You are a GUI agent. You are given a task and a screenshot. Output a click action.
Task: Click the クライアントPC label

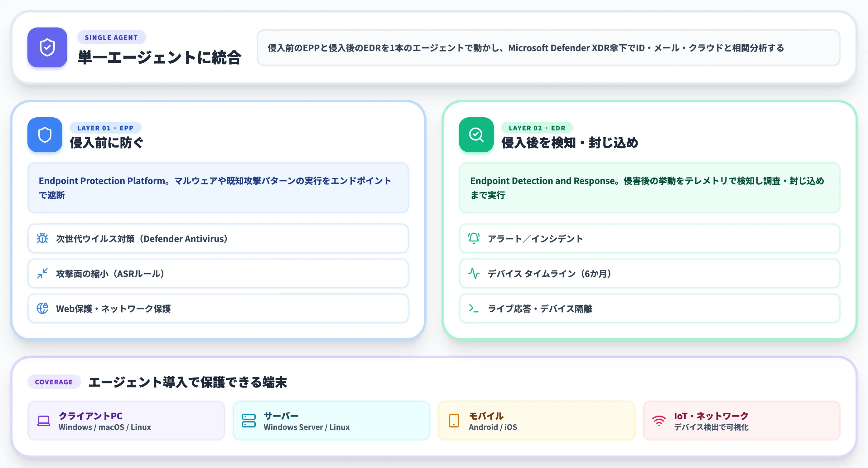click(90, 416)
